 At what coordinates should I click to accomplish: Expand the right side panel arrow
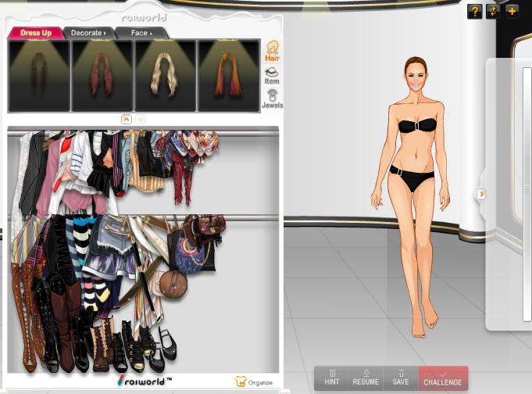pyautogui.click(x=481, y=194)
